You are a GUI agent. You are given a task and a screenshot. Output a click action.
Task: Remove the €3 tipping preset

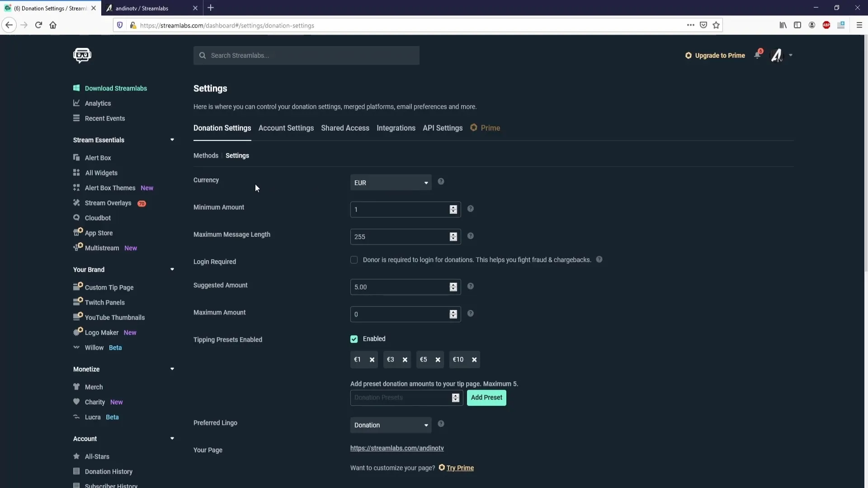(x=405, y=360)
